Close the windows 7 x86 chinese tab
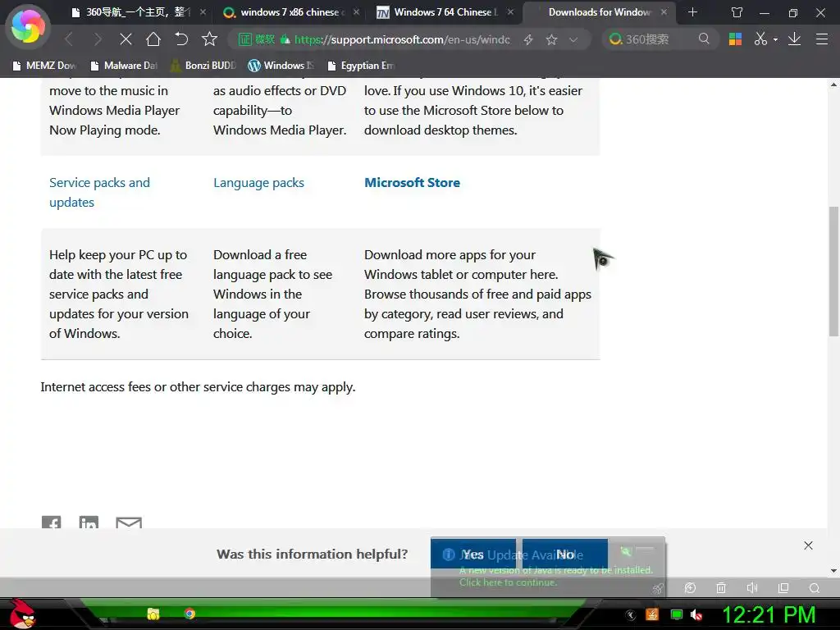The image size is (840, 630). point(356,11)
